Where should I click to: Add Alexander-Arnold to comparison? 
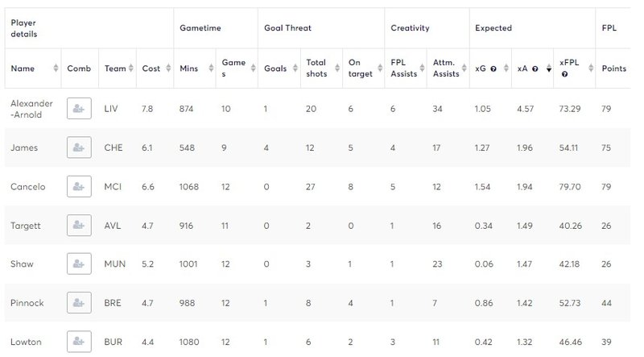coord(79,109)
